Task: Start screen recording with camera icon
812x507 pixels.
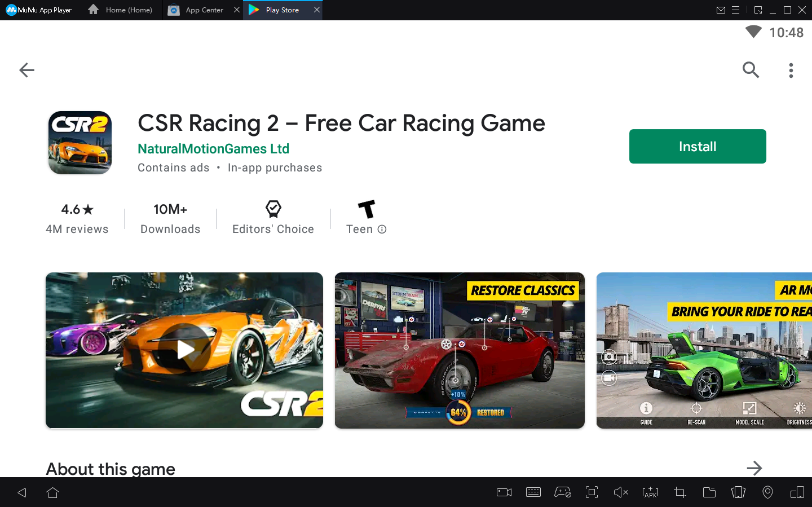Action: point(504,492)
